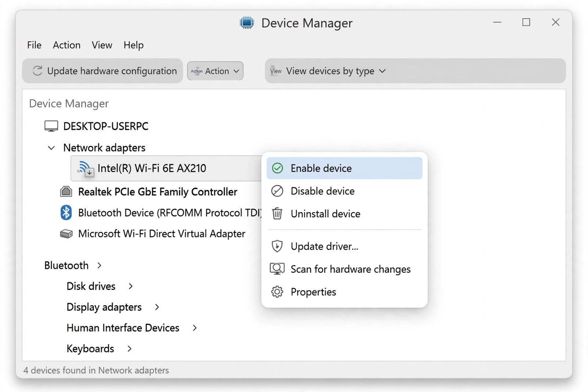
Task: Expand the Bluetooth category chevron
Action: tap(99, 265)
